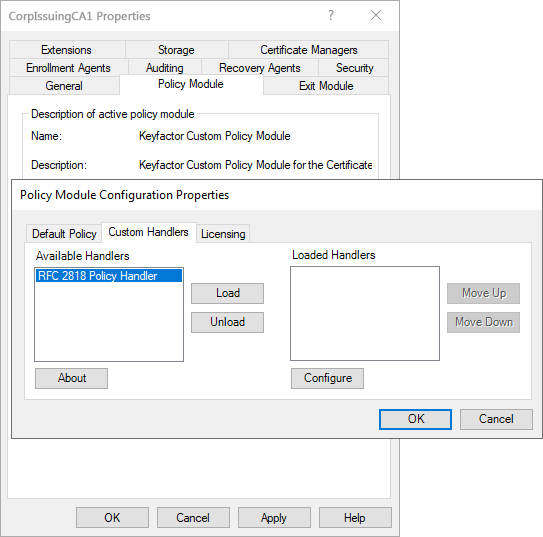Open the Recovery Agents tab
543x537 pixels.
click(x=260, y=68)
